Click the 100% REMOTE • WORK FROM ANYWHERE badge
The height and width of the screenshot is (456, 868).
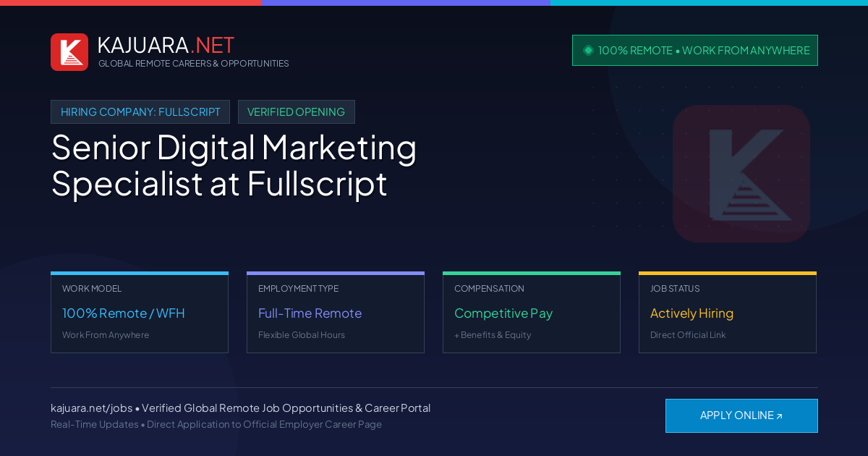coord(695,51)
